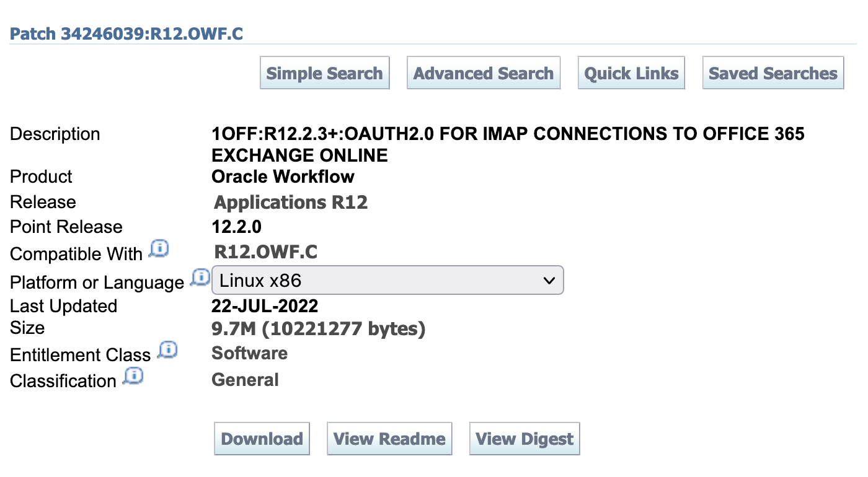Open the Platform or Language dropdown

click(387, 280)
